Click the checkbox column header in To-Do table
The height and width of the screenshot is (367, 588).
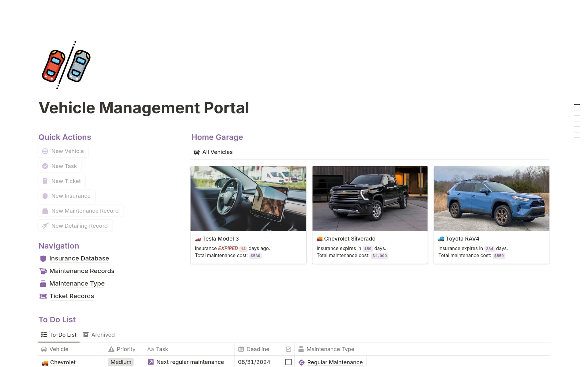[x=288, y=349]
